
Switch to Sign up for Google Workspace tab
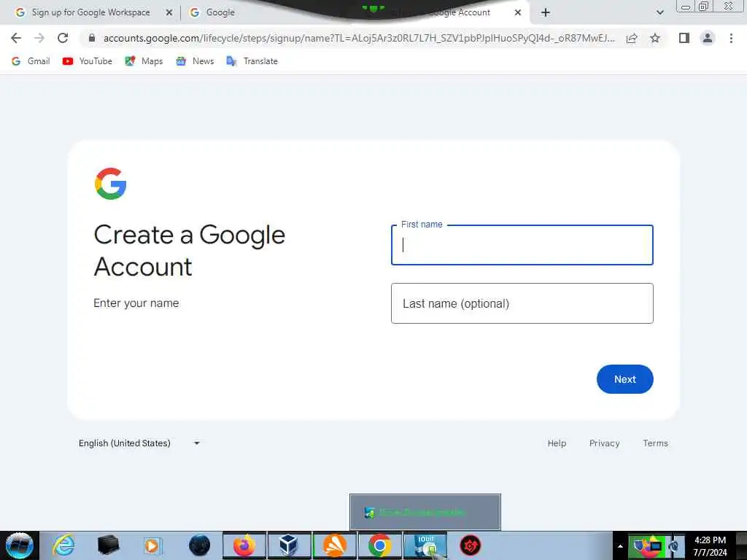90,12
